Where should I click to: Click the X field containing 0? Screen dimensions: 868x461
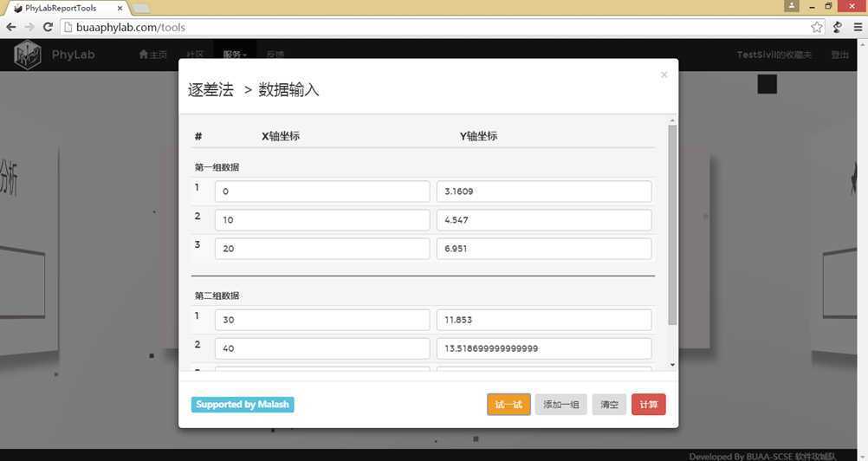coord(322,192)
